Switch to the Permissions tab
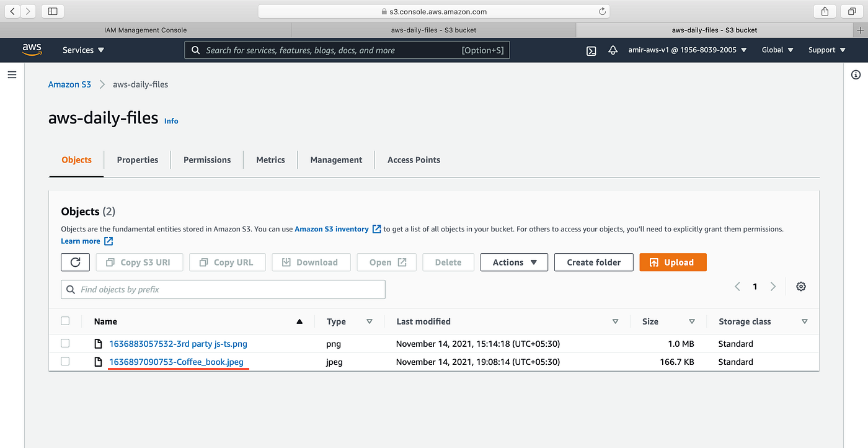This screenshot has height=448, width=868. click(x=207, y=160)
